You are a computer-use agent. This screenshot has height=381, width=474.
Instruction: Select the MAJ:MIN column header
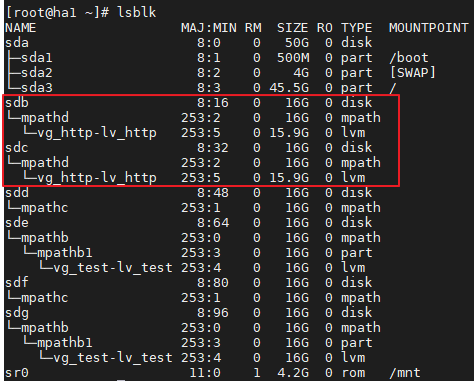(209, 28)
